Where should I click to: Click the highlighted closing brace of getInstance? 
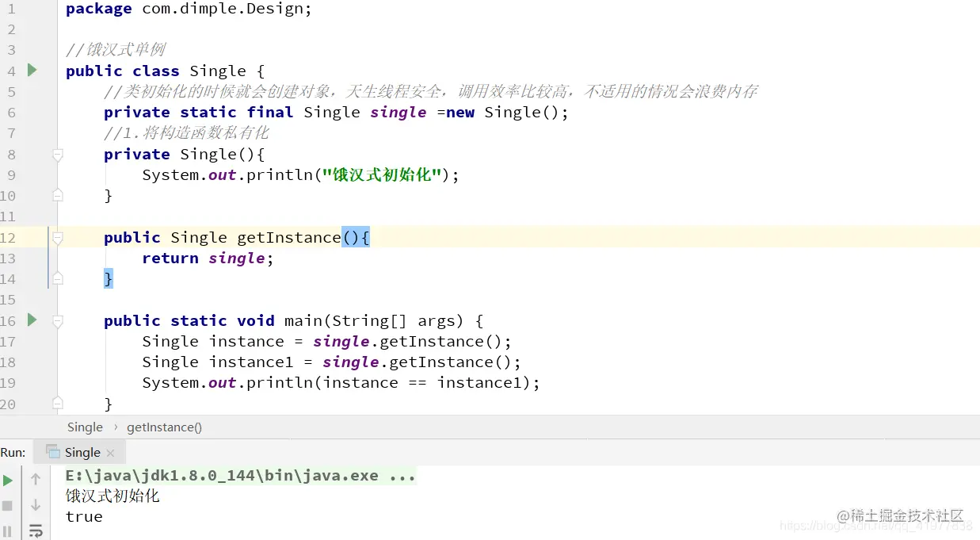tap(109, 278)
